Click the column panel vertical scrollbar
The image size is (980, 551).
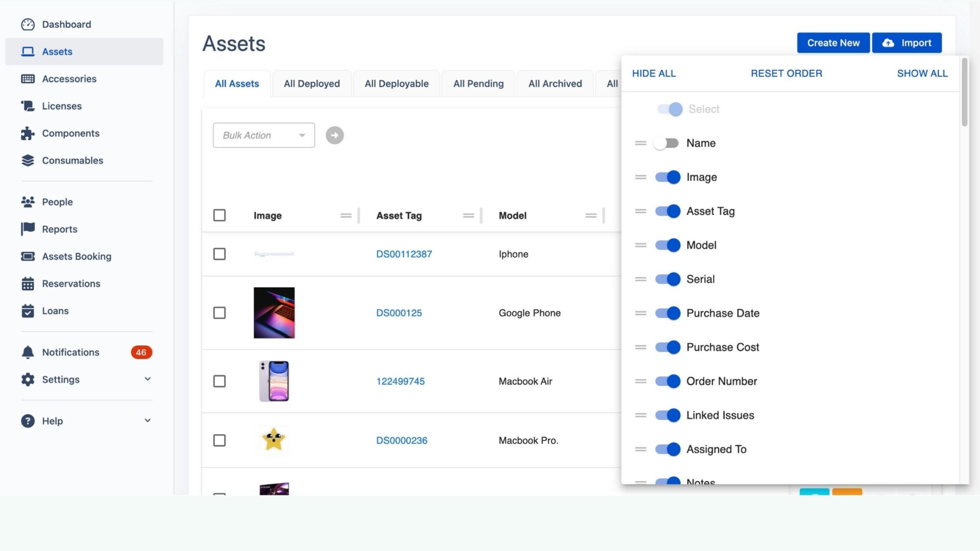[x=964, y=92]
